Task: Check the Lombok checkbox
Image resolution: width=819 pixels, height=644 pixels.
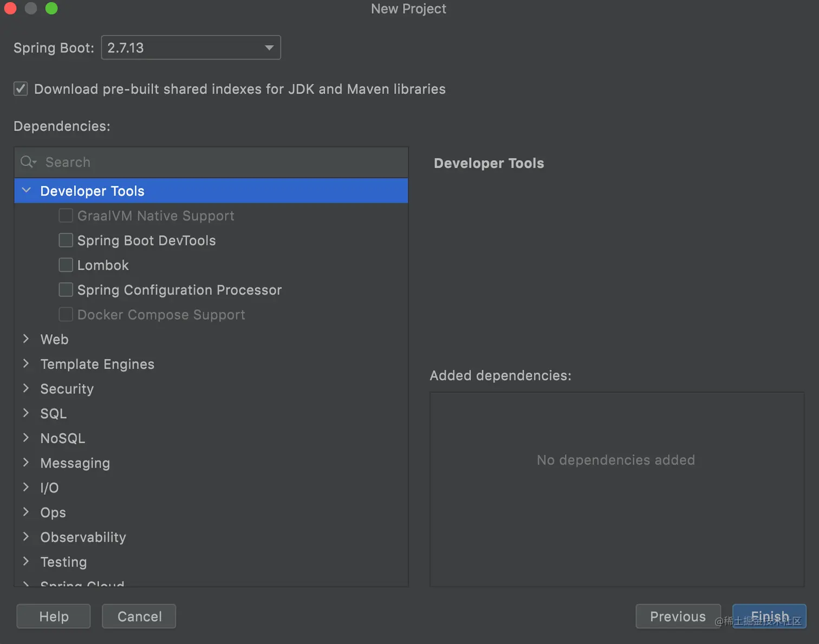Action: pyautogui.click(x=66, y=265)
